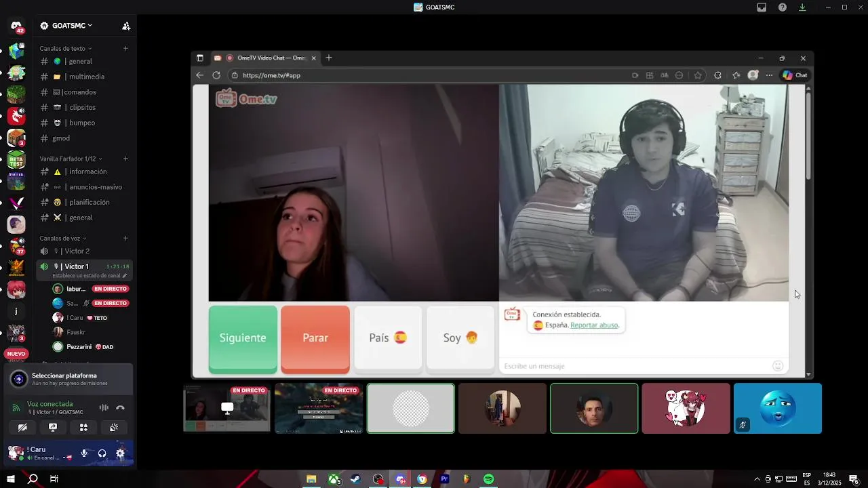This screenshot has height=488, width=868.
Task: Start screen share in voice panel
Action: click(x=53, y=427)
